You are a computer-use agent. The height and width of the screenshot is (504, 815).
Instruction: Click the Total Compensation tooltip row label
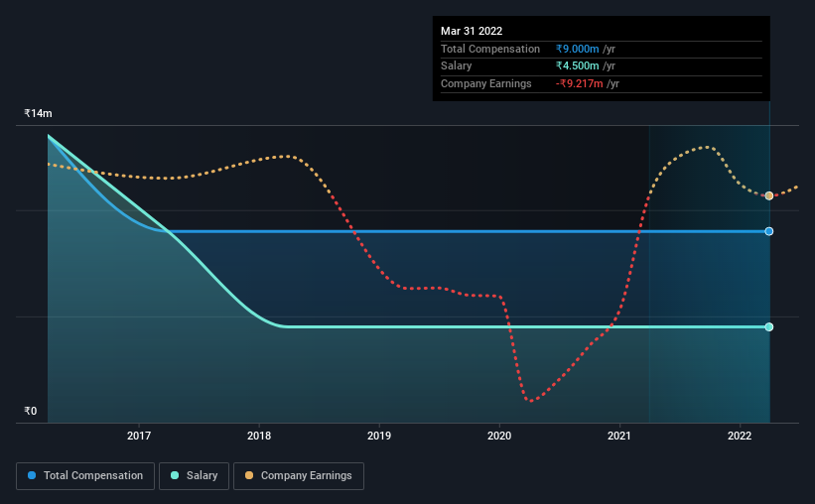point(490,49)
